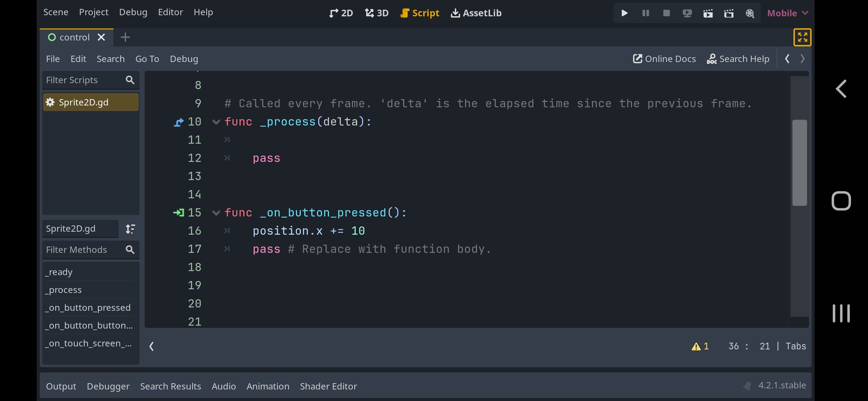Tap the Android recent apps button

pos(841,313)
